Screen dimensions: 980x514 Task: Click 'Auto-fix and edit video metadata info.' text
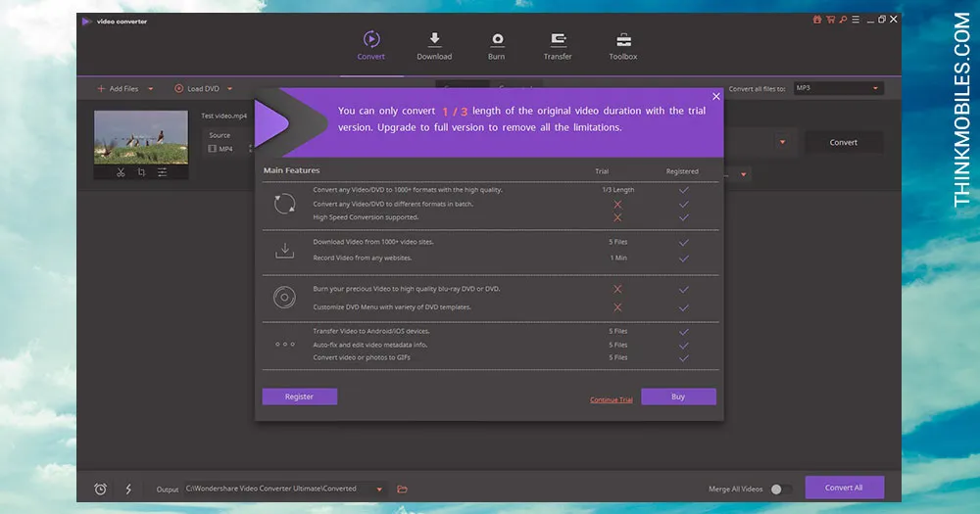tap(370, 345)
